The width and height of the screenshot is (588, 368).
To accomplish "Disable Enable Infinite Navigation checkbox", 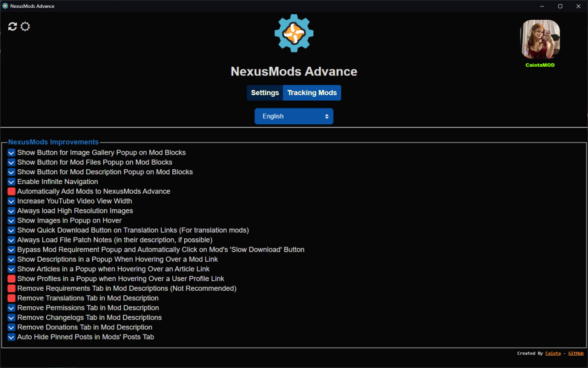I will click(11, 182).
